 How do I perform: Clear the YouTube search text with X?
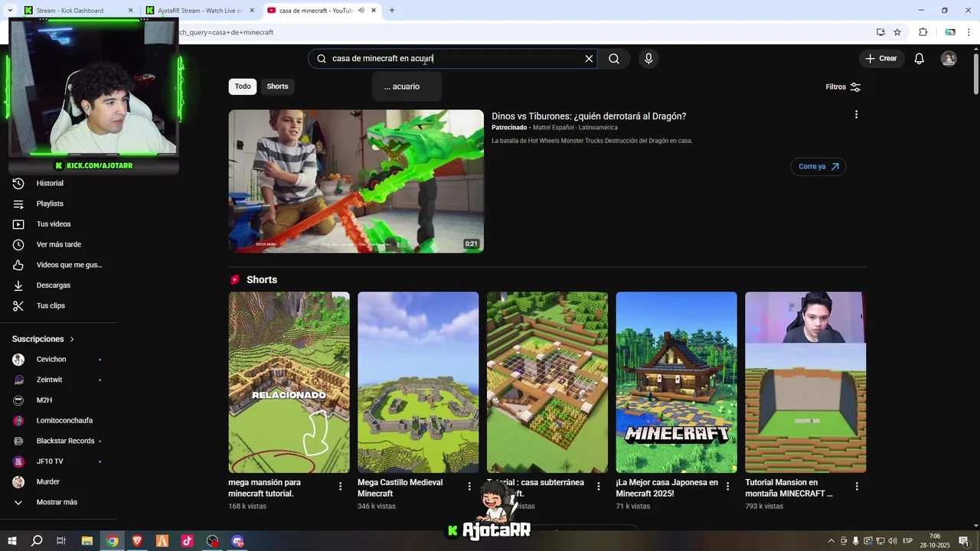click(589, 59)
